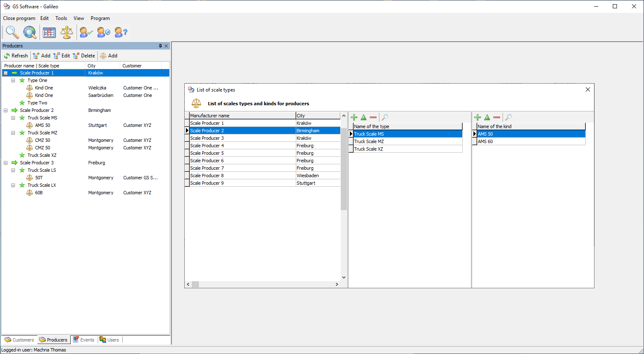Open the globe search tool

point(30,32)
